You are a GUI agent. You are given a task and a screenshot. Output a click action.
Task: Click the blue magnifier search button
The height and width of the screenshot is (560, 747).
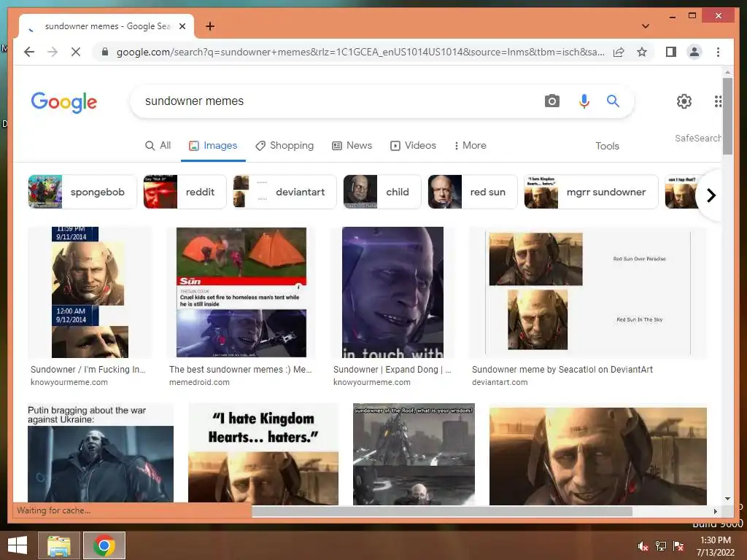[x=613, y=101]
